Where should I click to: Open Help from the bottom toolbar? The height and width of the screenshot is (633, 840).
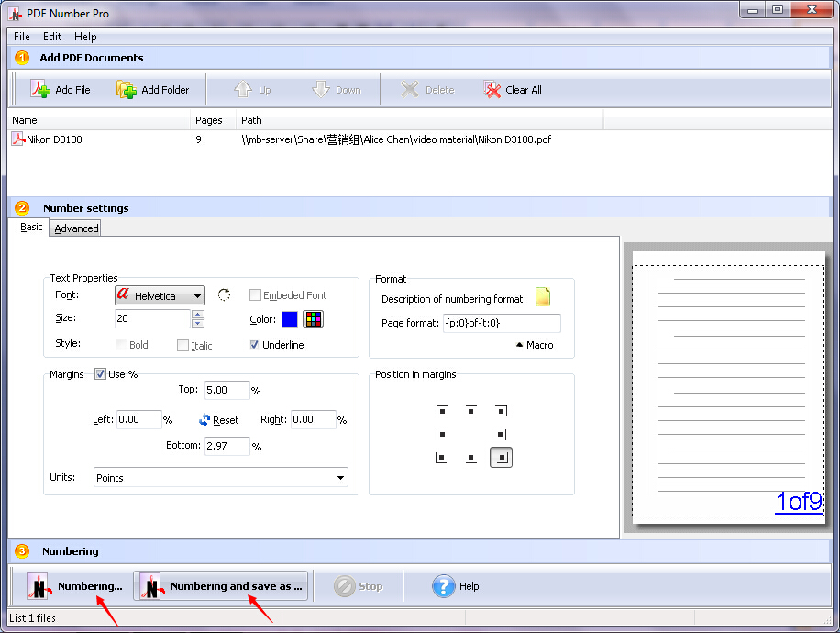(x=456, y=586)
